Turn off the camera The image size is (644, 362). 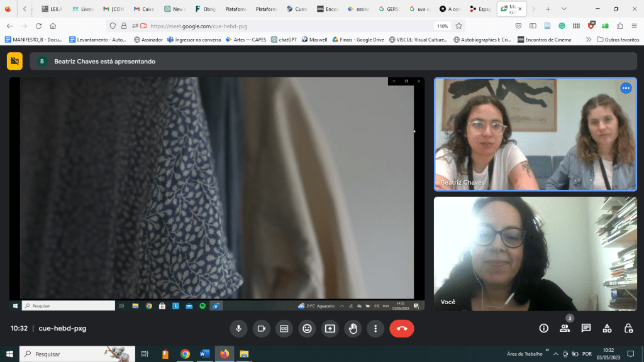(x=261, y=328)
